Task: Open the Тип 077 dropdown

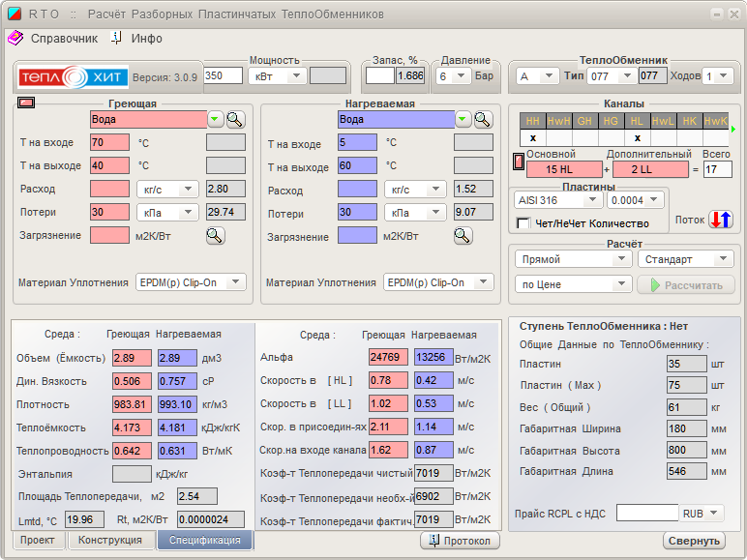Action: pos(612,76)
